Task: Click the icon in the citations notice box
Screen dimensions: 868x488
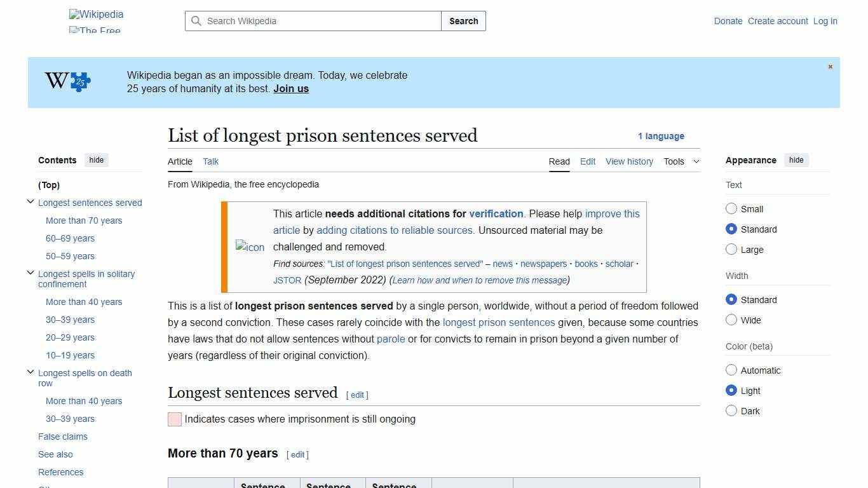Action: (249, 247)
